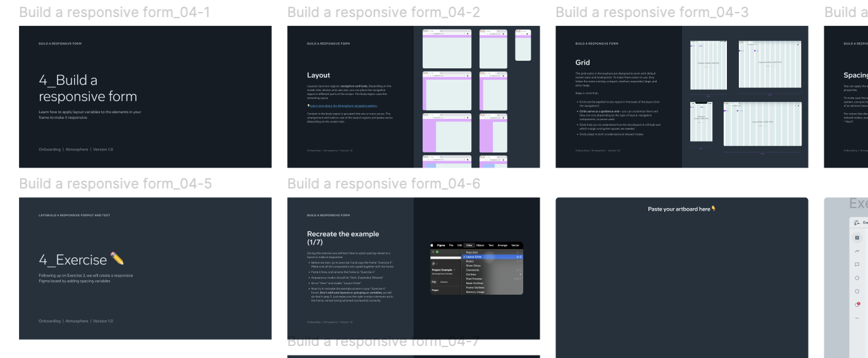Screen dimensions: 868x358
Task: Click the dashboard icon in Exercise sidebar
Action: point(857,238)
